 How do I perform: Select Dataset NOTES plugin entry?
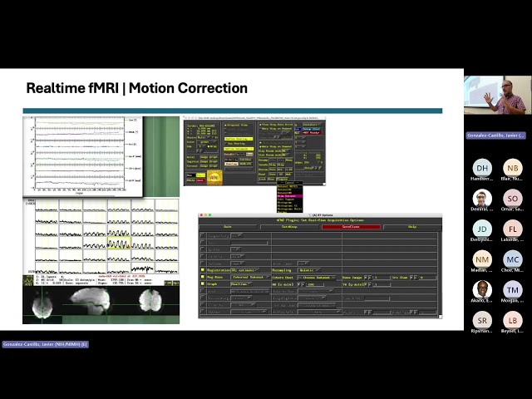click(x=290, y=186)
